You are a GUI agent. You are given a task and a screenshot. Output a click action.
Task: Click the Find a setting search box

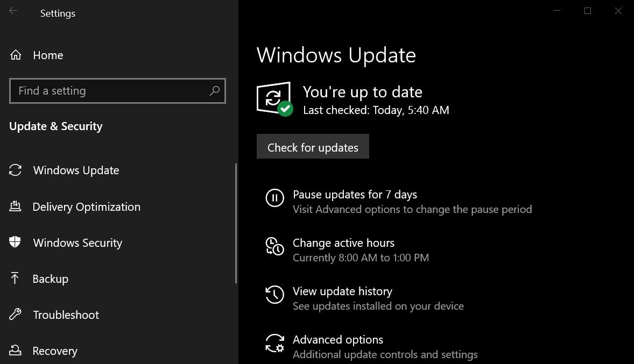117,91
